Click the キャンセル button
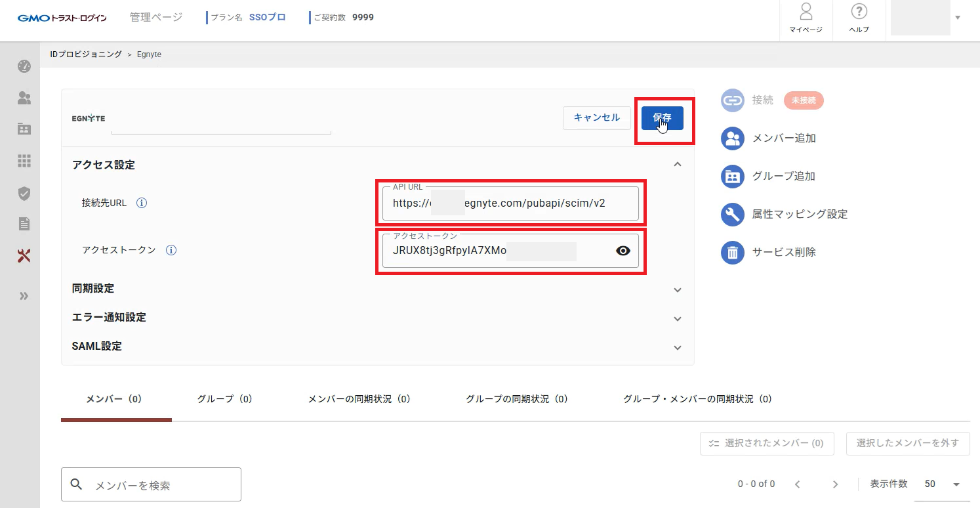The height and width of the screenshot is (508, 980). pos(597,118)
